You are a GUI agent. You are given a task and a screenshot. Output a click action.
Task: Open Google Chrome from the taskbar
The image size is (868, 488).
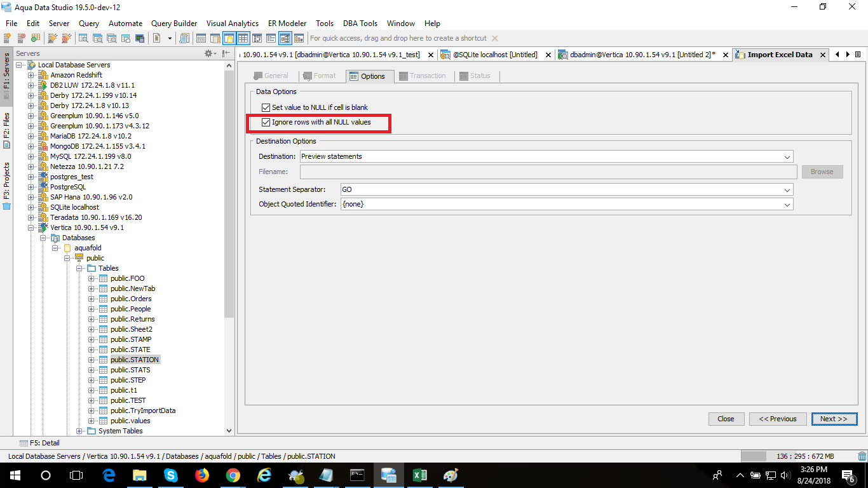233,475
